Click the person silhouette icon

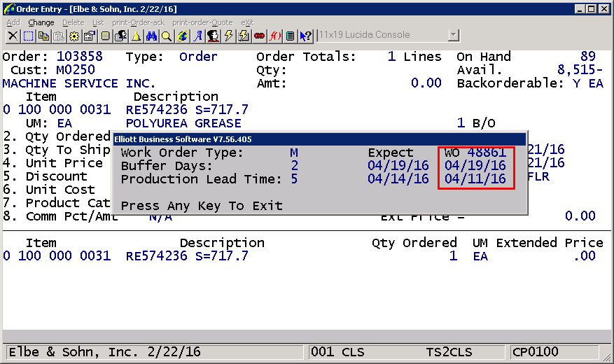(x=213, y=36)
